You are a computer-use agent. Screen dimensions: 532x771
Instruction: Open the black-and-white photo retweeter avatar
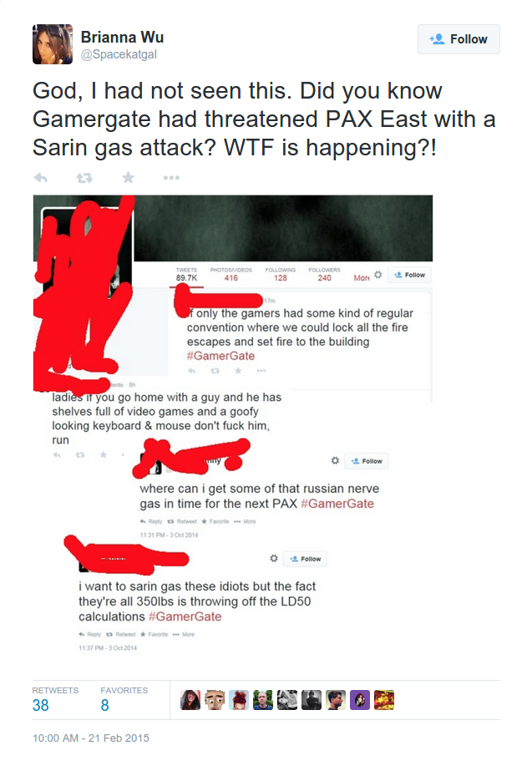coord(287,700)
